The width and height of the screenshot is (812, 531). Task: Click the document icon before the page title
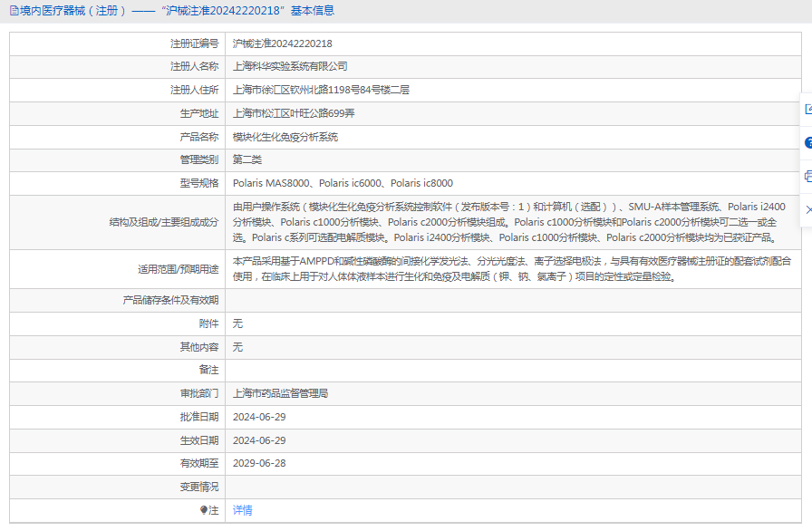click(x=14, y=10)
